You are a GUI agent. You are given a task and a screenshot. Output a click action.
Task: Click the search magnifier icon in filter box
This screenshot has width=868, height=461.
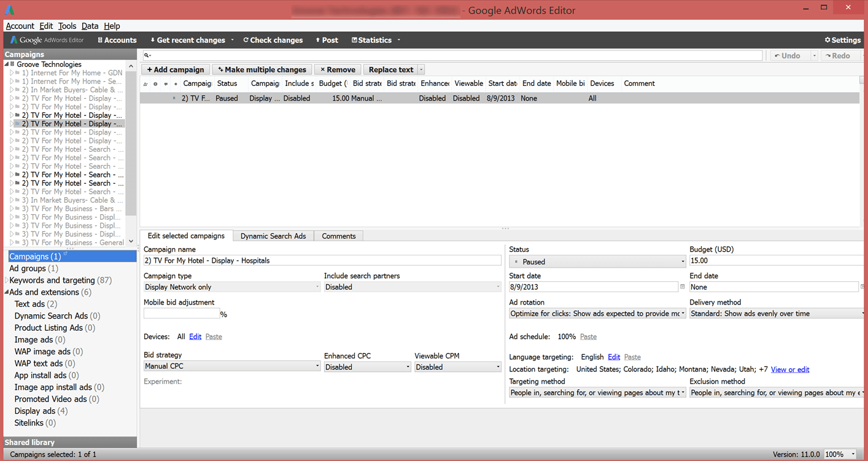coord(147,56)
